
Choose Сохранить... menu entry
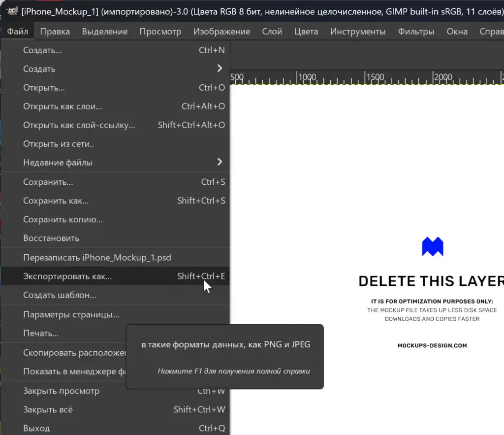coord(115,182)
